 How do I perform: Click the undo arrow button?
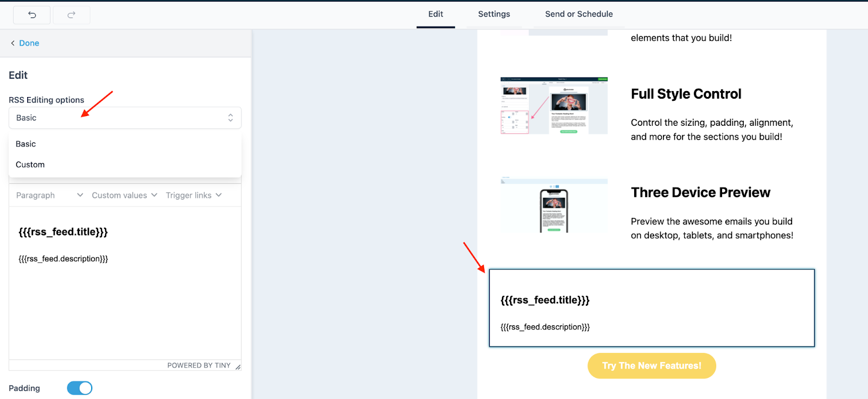[32, 15]
